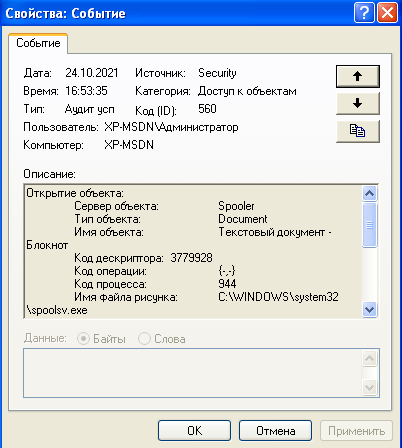This screenshot has height=448, width=402.
Task: Click the date value 24.10.2021
Action: [x=92, y=73]
